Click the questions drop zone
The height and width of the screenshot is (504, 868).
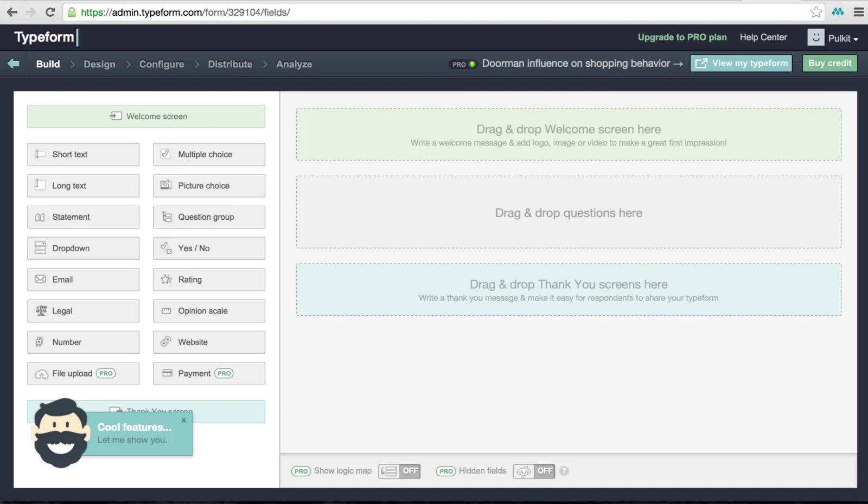coord(569,212)
